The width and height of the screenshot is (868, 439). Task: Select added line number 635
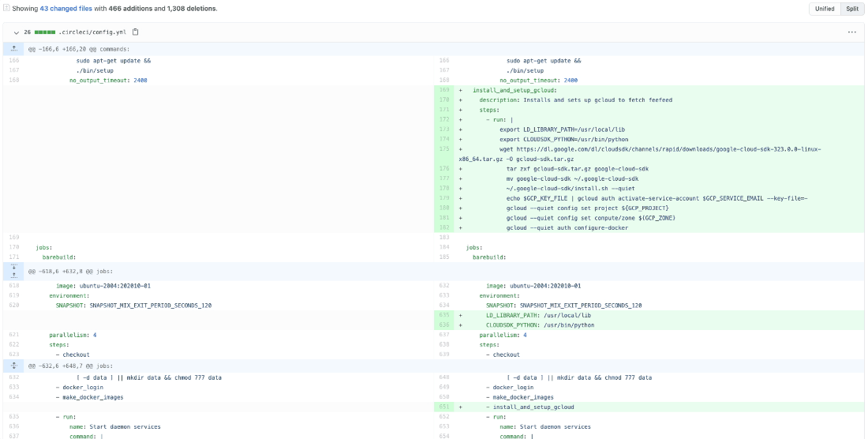445,315
